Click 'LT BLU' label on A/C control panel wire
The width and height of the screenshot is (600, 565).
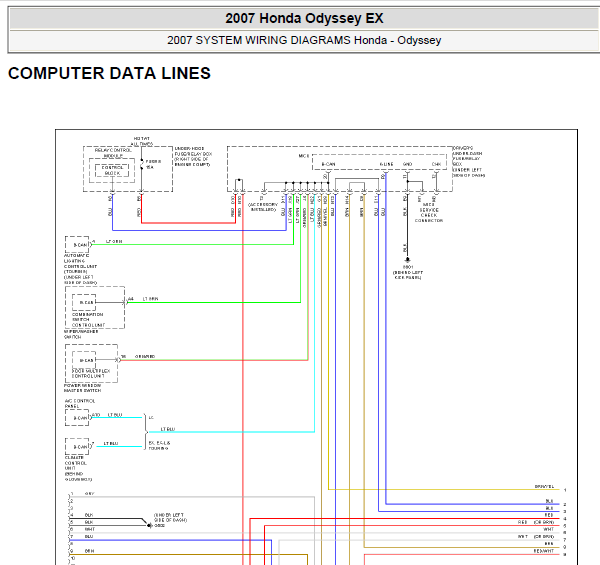[x=115, y=415]
